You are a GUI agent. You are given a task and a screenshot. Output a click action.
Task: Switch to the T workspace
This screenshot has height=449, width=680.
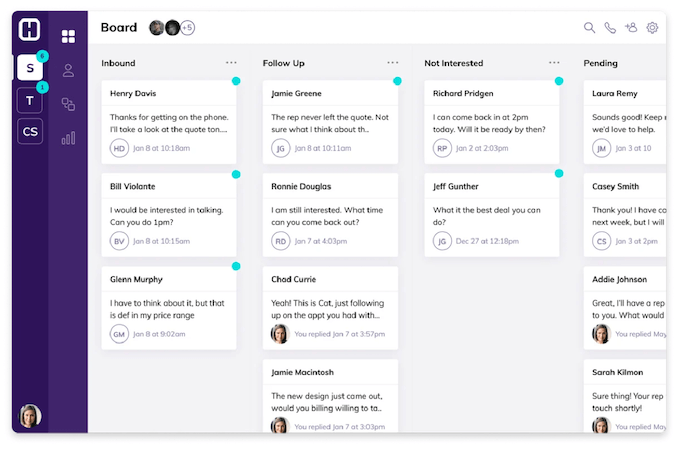coord(30,99)
